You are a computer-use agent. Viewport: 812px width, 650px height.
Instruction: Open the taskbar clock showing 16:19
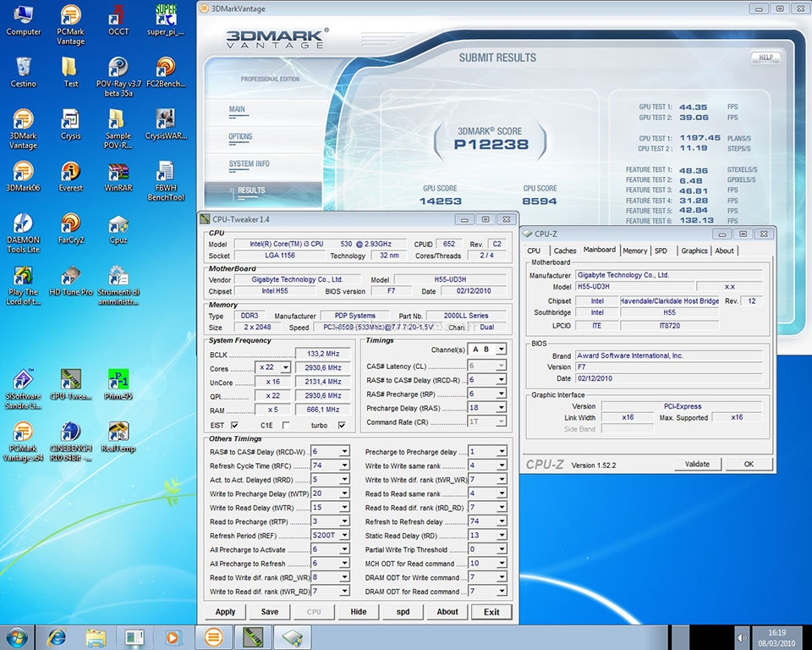coord(776,637)
